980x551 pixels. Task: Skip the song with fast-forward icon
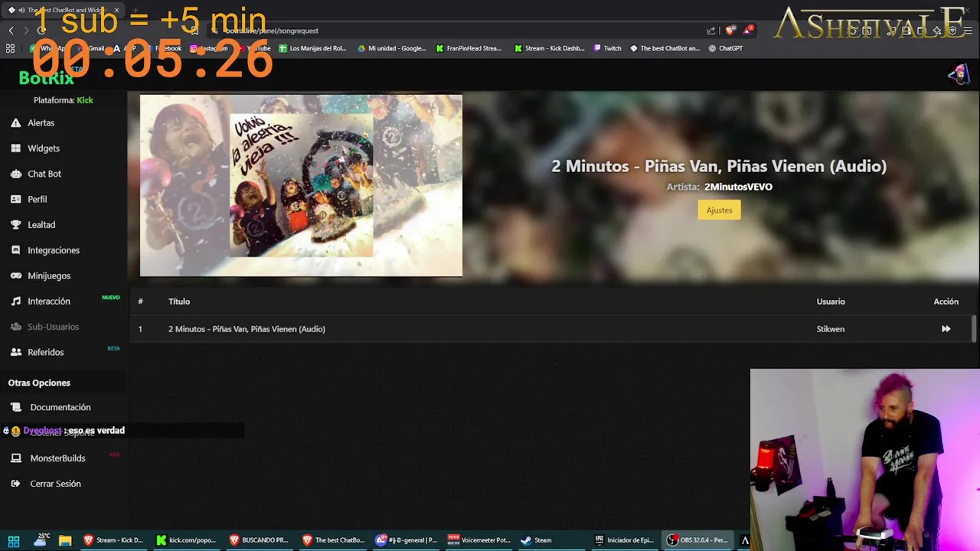(946, 329)
